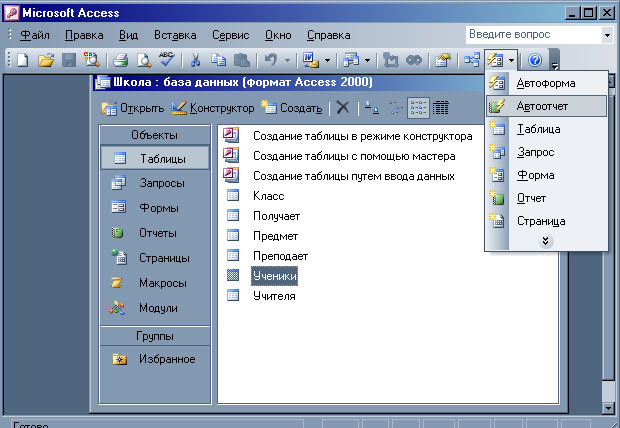Click the Cut scissors icon

click(x=195, y=60)
